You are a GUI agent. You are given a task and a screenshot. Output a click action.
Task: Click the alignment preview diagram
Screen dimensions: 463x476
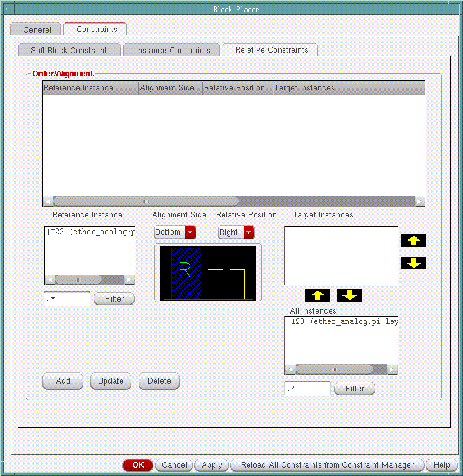pyautogui.click(x=208, y=273)
